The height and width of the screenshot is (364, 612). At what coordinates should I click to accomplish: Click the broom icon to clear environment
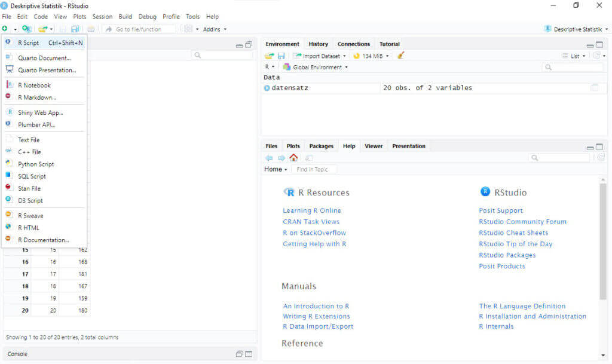coord(400,56)
